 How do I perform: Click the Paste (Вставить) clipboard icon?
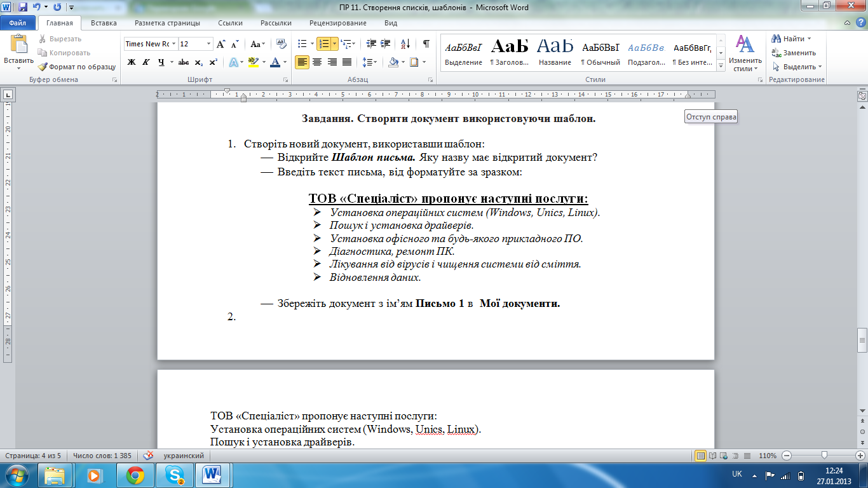[x=18, y=44]
